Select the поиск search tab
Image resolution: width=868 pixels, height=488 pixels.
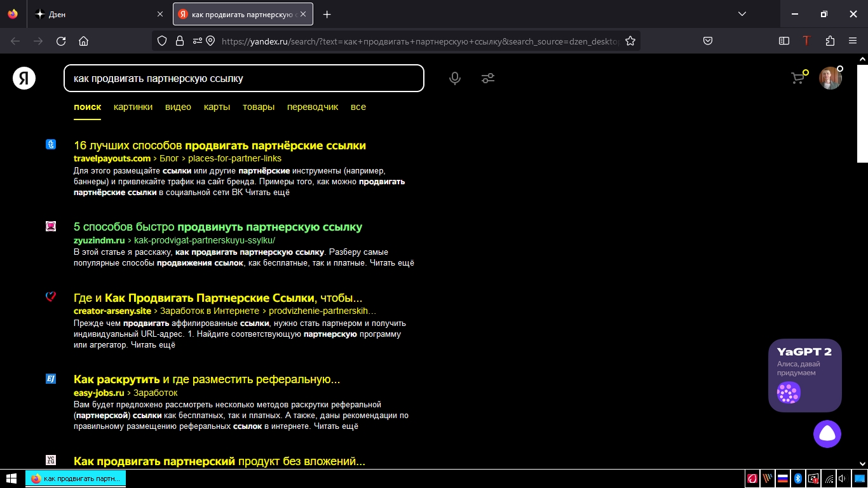coord(88,107)
